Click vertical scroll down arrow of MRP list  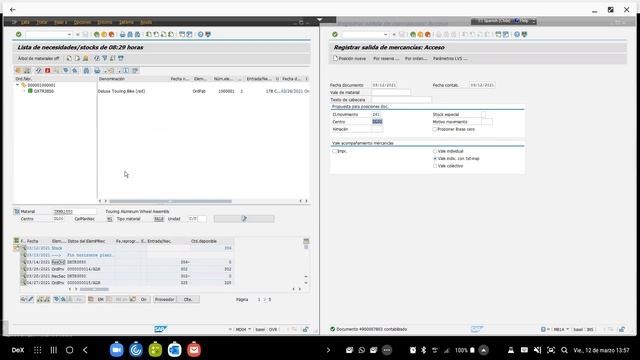click(306, 283)
